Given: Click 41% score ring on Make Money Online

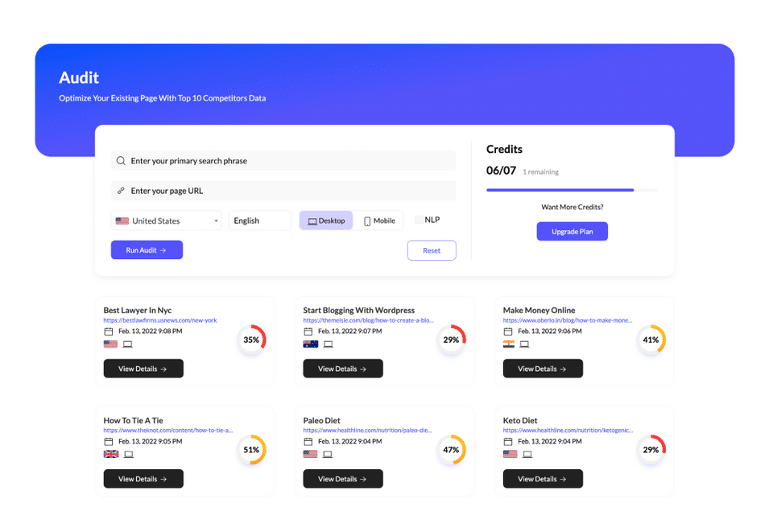Looking at the screenshot, I should 651,340.
